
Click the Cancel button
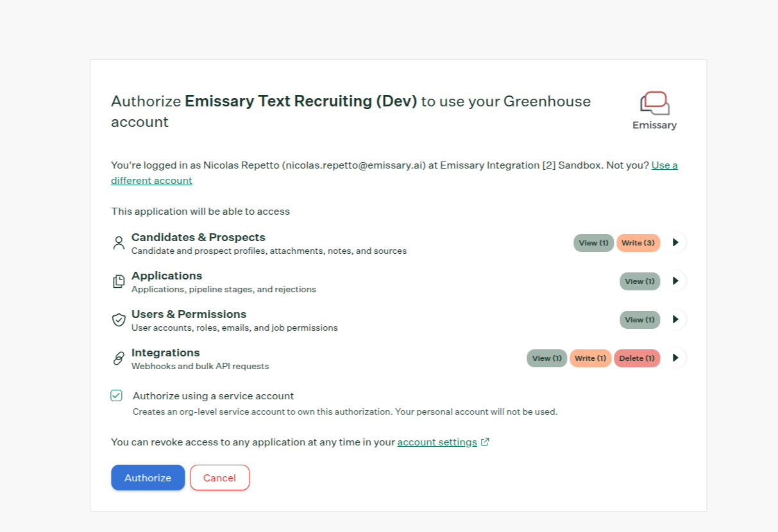point(219,478)
